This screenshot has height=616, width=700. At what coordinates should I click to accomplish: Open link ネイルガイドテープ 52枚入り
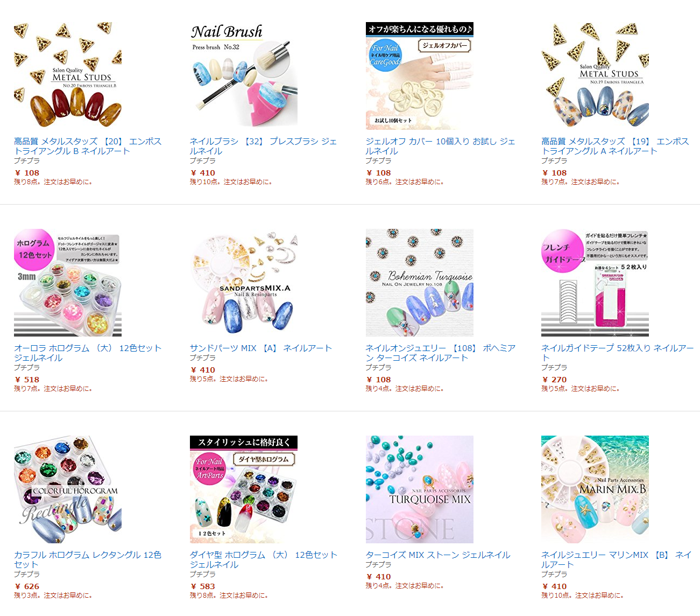point(618,353)
